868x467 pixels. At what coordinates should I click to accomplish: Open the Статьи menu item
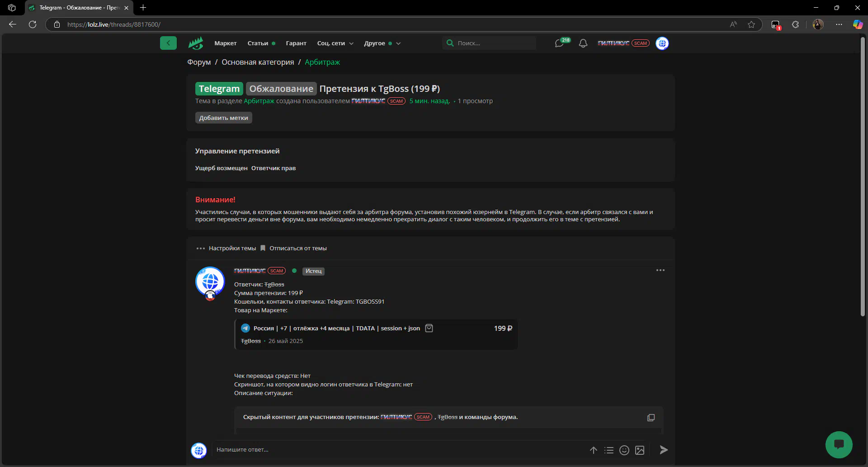click(x=258, y=43)
